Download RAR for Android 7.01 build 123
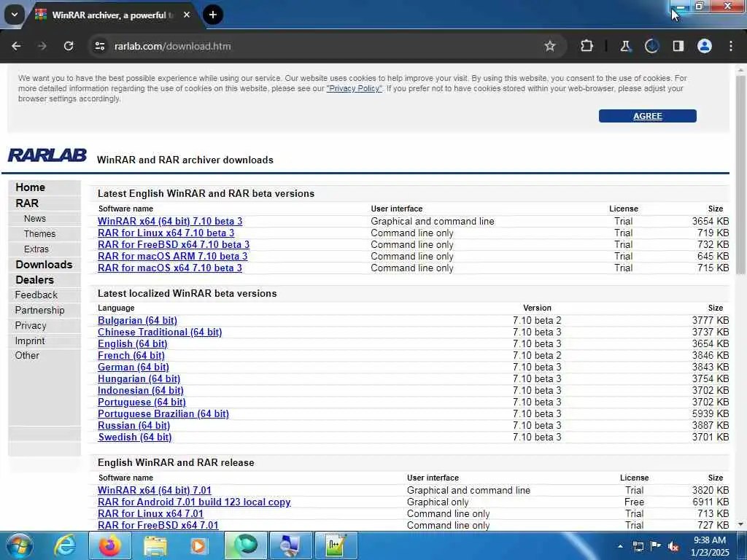This screenshot has width=747, height=560. click(194, 502)
